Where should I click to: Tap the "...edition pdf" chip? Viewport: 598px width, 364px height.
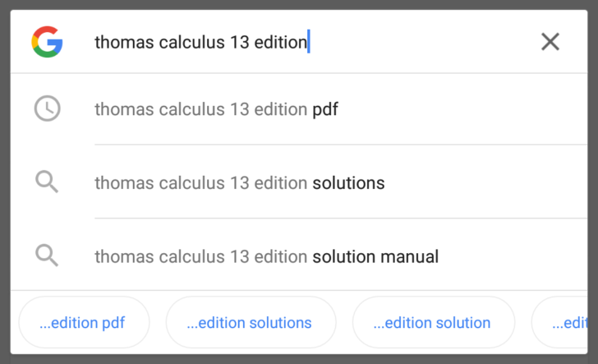pos(84,322)
